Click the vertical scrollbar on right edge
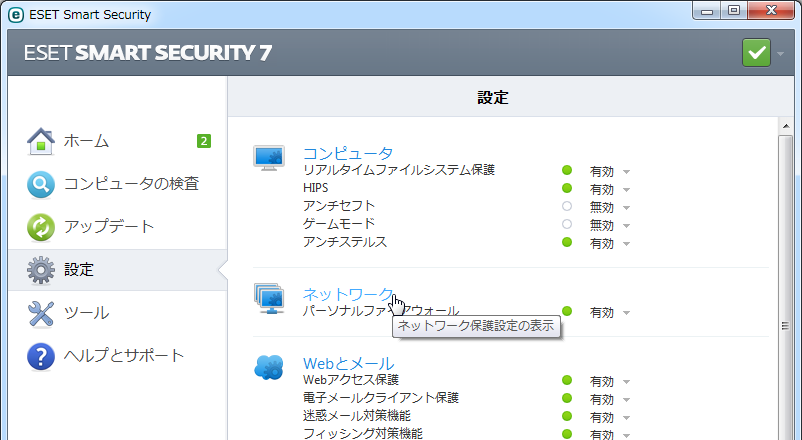Image resolution: width=802 pixels, height=440 pixels. (786, 280)
